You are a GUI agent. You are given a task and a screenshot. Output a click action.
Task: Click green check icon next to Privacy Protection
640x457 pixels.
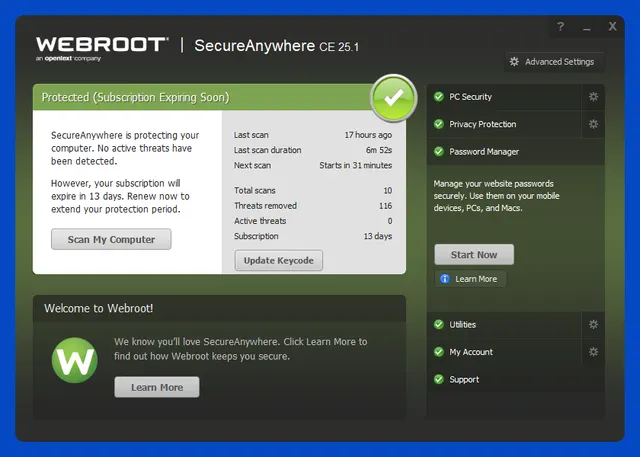pos(439,124)
